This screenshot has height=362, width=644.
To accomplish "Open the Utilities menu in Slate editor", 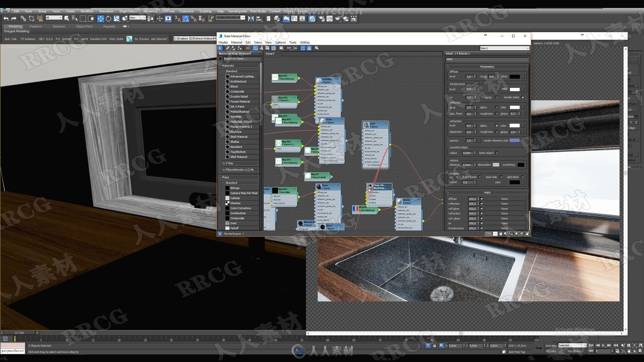I will [x=305, y=43].
